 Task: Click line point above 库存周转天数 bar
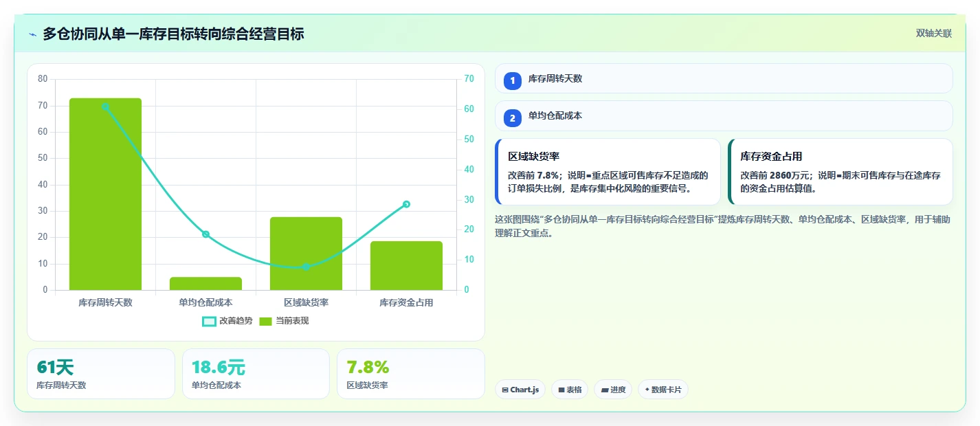pos(105,106)
